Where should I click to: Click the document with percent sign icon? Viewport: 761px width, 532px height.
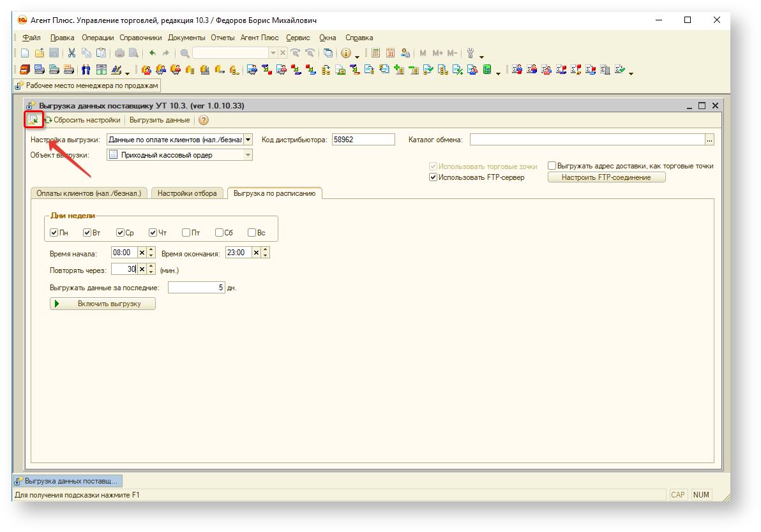pyautogui.click(x=458, y=70)
